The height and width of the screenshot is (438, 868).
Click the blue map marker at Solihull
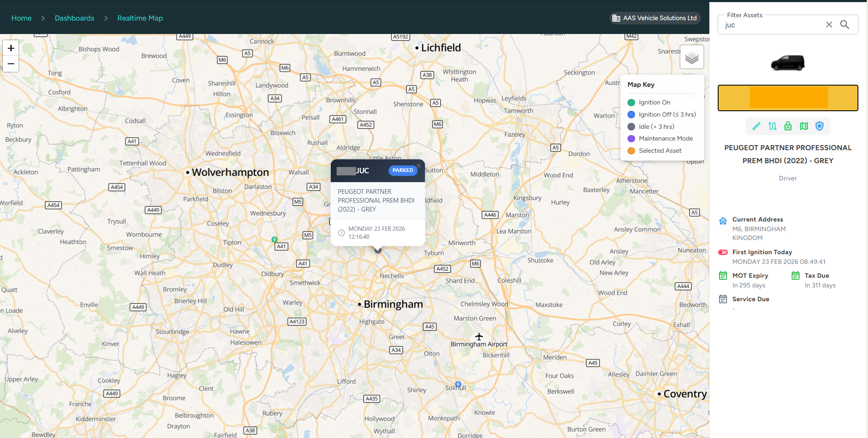[x=458, y=384]
